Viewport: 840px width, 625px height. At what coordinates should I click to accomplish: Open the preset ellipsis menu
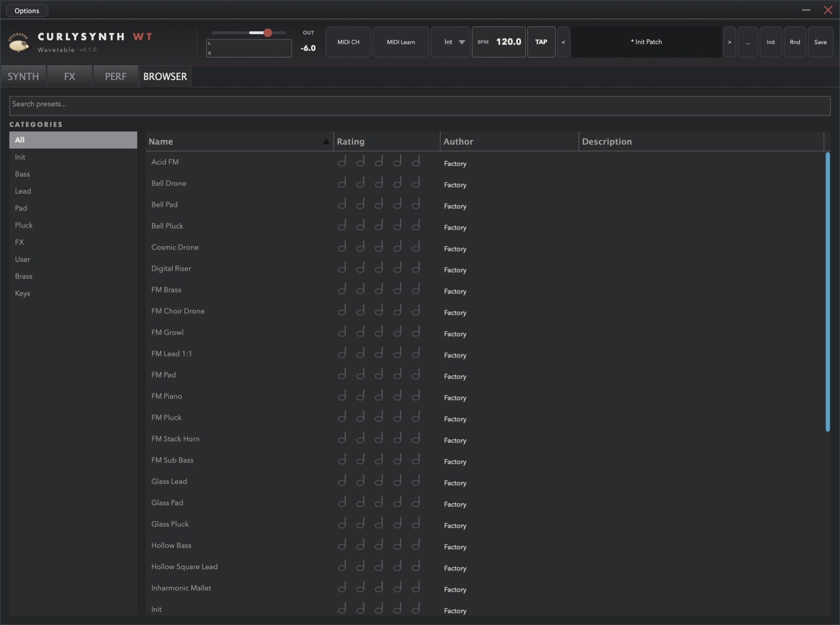[x=748, y=42]
